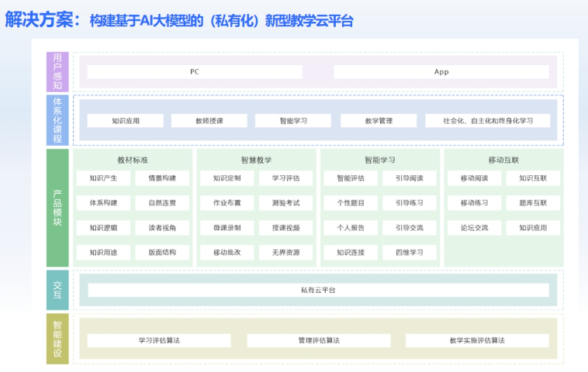Click the App box in 用户感知 row
This screenshot has height=372, width=588.
441,72
